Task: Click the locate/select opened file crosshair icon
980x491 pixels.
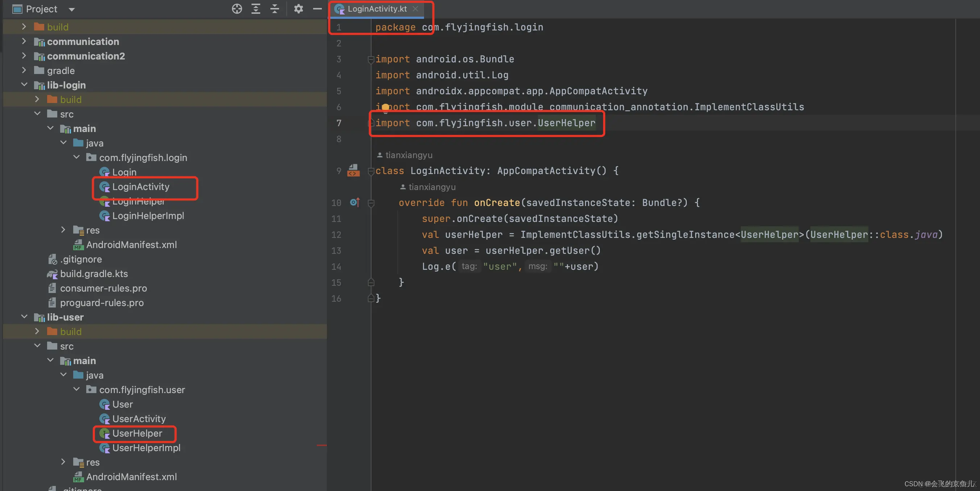Action: 237,9
